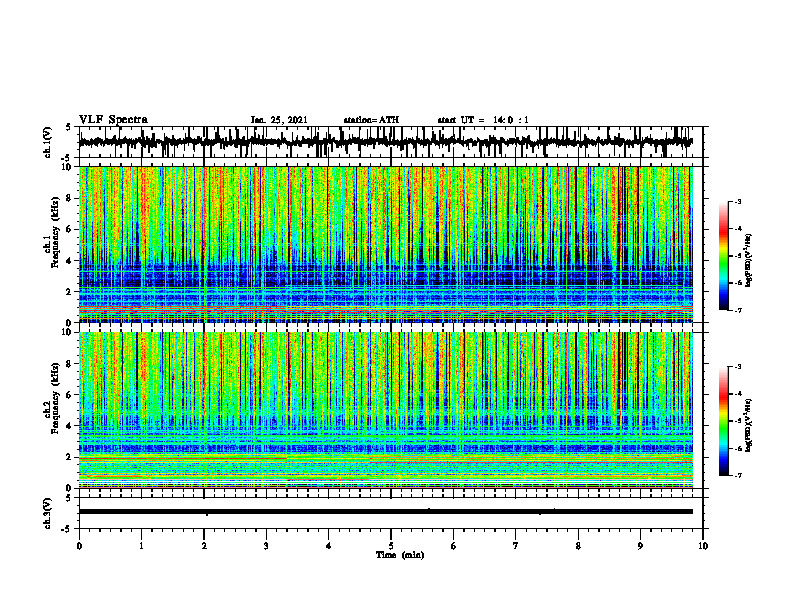Click the "7" tick on the time axis
792x612 pixels.
click(516, 546)
